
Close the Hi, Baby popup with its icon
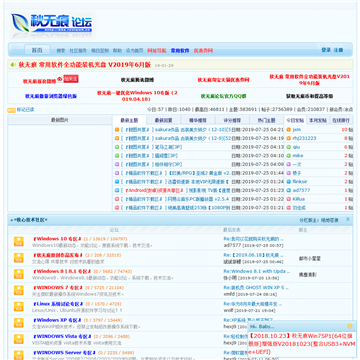click(350, 326)
